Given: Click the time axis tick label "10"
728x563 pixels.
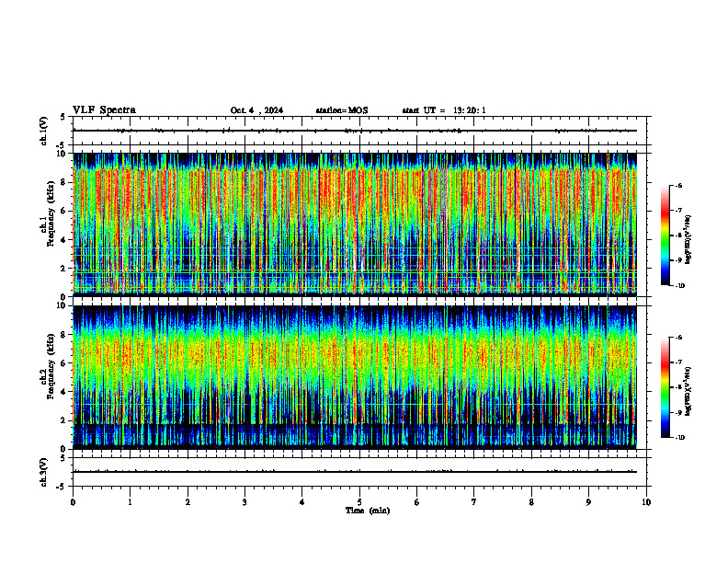Looking at the screenshot, I should click(x=646, y=502).
